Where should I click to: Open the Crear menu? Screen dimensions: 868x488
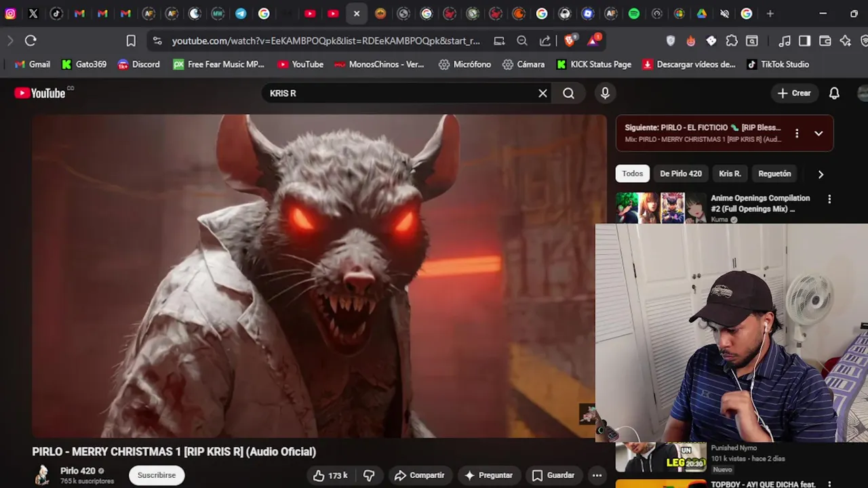pyautogui.click(x=794, y=94)
